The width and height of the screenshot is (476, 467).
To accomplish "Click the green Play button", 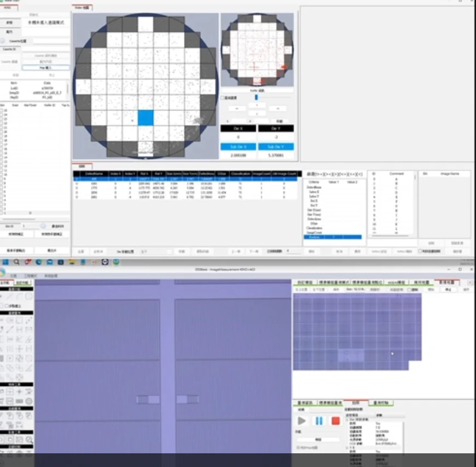I will click(302, 420).
